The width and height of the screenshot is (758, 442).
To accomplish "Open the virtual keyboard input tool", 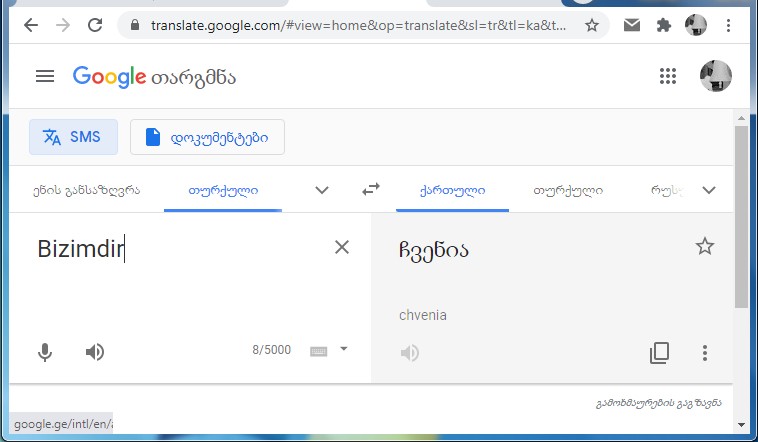I will tap(319, 351).
